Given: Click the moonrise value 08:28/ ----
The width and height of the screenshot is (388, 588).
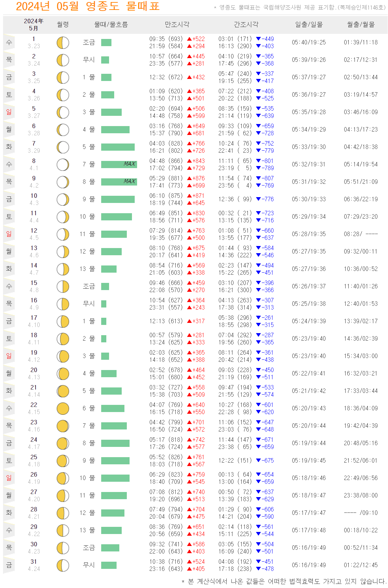Looking at the screenshot, I should (x=361, y=234).
